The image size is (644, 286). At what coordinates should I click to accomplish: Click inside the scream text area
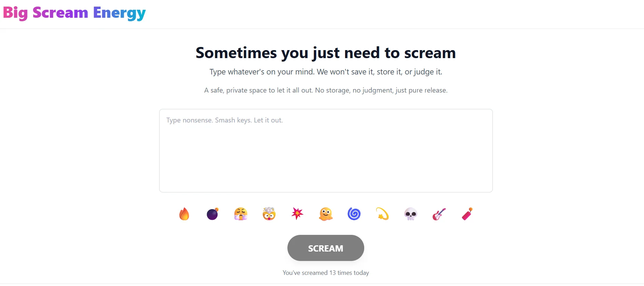[x=326, y=151]
